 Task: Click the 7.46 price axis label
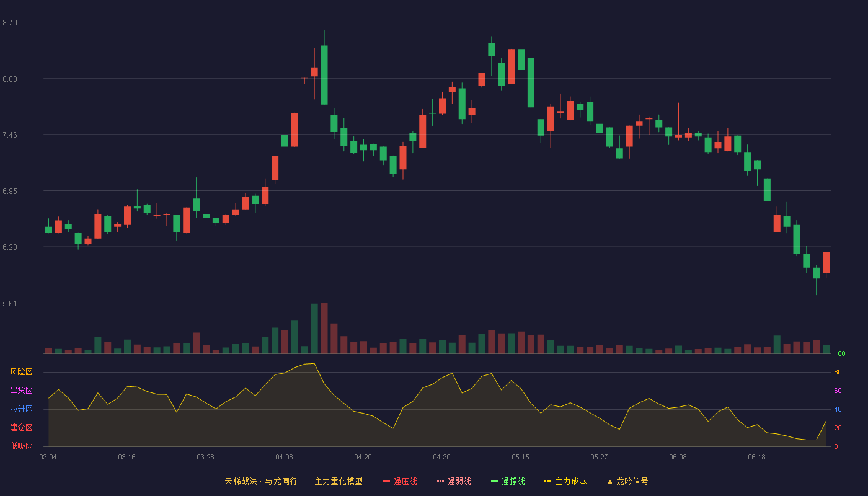[x=10, y=135]
